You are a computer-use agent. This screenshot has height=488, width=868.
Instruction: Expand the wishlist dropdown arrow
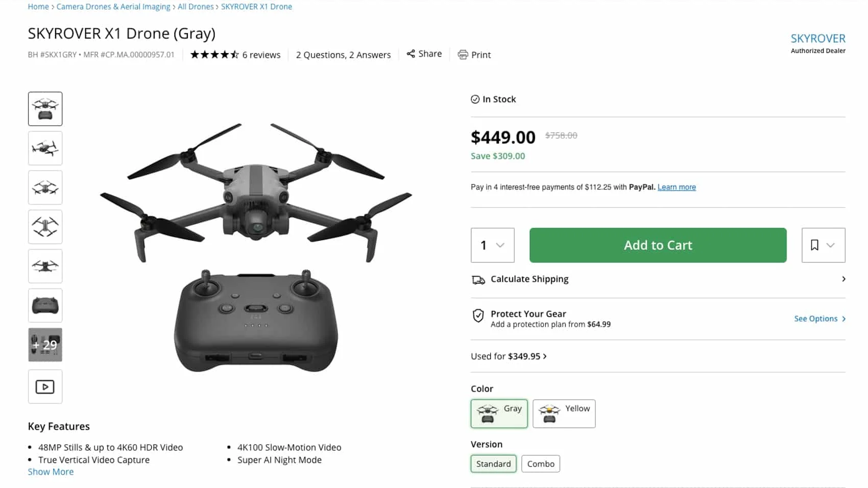tap(831, 245)
